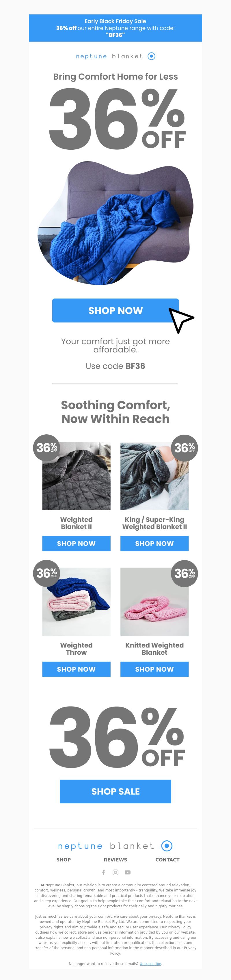Open the CONTACT footer link
Screen dimensions: 231x980
[x=167, y=859]
